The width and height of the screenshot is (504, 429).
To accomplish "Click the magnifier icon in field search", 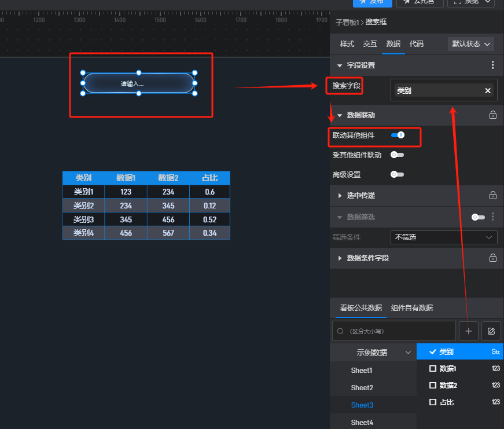I will [x=340, y=331].
